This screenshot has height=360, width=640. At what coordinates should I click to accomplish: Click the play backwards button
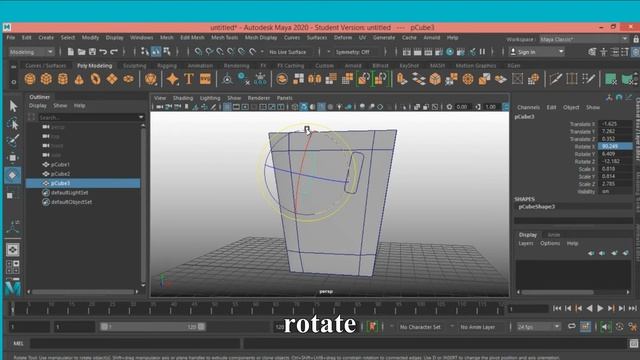(589, 309)
